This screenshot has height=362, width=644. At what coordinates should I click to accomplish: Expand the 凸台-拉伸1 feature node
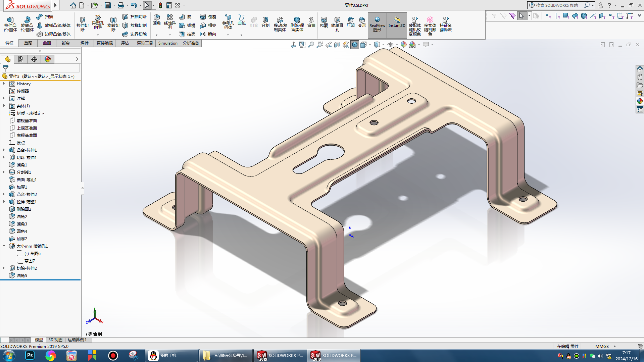point(4,150)
